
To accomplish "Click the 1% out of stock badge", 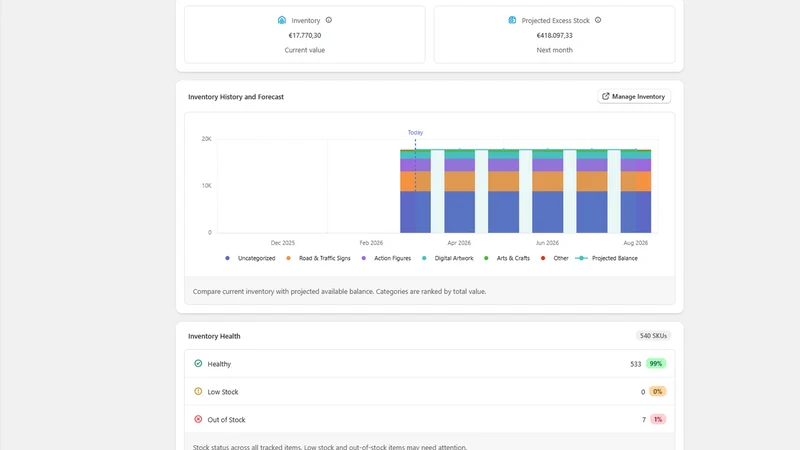I will click(658, 419).
